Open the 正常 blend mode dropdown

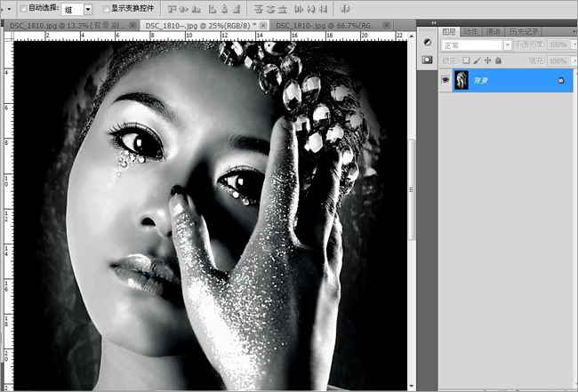(508, 45)
